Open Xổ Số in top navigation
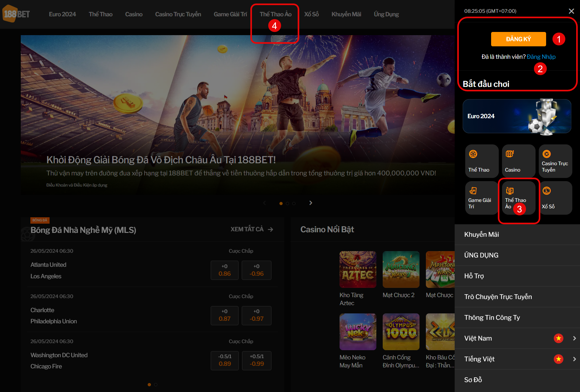 [311, 14]
